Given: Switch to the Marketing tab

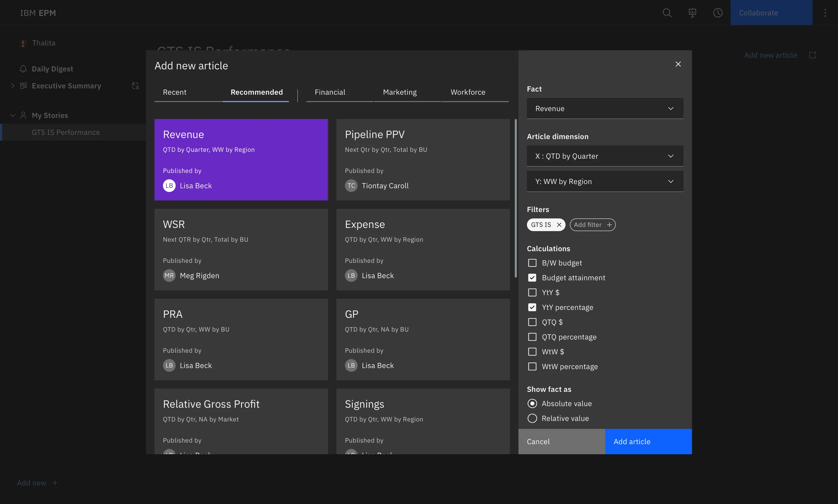Looking at the screenshot, I should [x=407, y=92].
